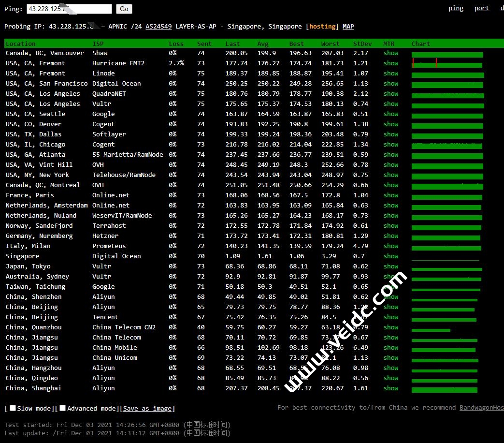504x443 pixels.
Task: Click the 102.69 average value for China Mobile
Action: tap(268, 347)
